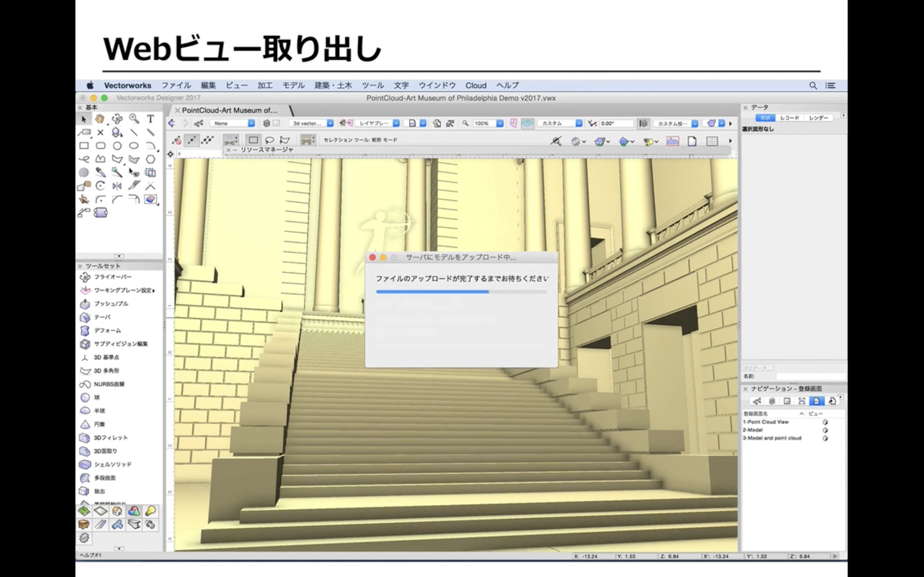The height and width of the screenshot is (577, 924).
Task: Open the ビュー menu
Action: (237, 85)
